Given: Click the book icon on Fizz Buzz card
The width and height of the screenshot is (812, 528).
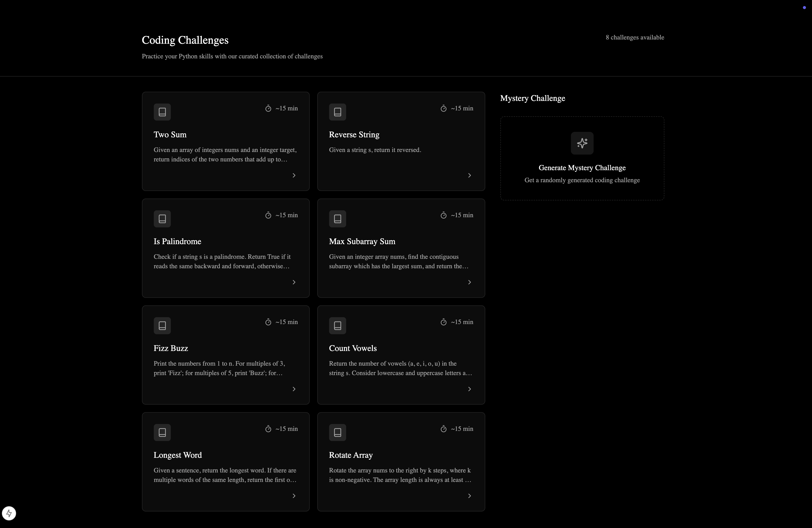Looking at the screenshot, I should (x=162, y=325).
